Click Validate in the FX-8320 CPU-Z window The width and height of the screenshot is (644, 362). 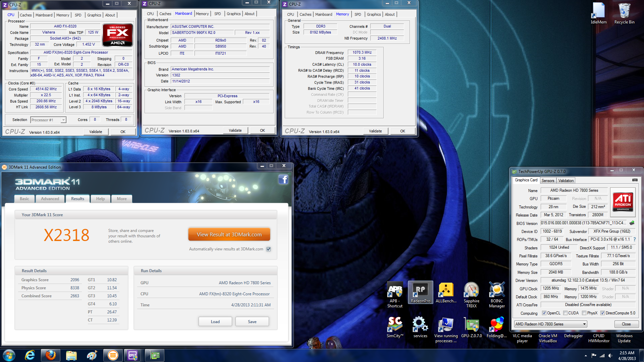coord(96,132)
